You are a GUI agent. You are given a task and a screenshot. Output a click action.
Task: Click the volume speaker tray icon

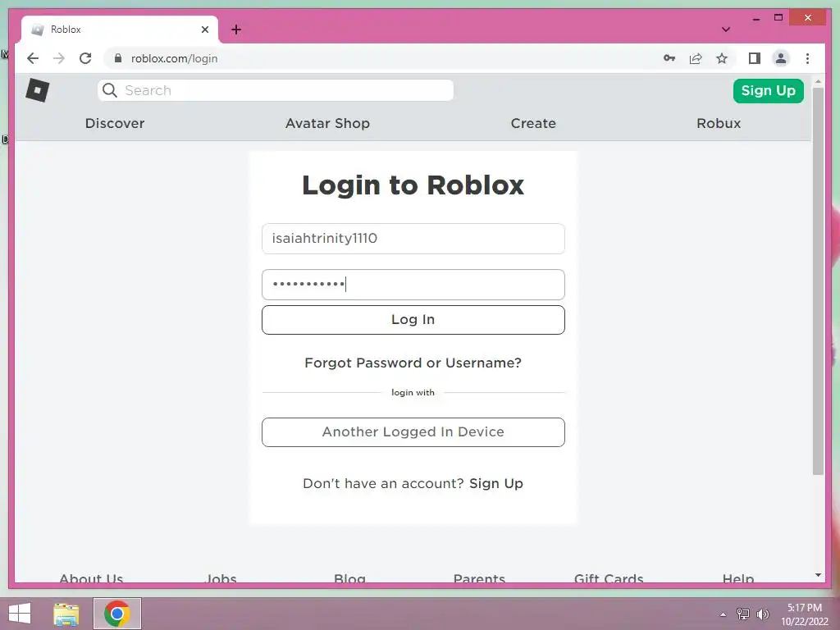(763, 614)
